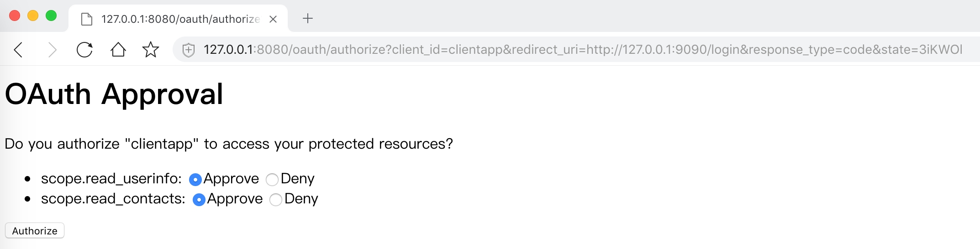This screenshot has width=980, height=249.
Task: Select Approve for scope.read_contacts
Action: [x=199, y=200]
